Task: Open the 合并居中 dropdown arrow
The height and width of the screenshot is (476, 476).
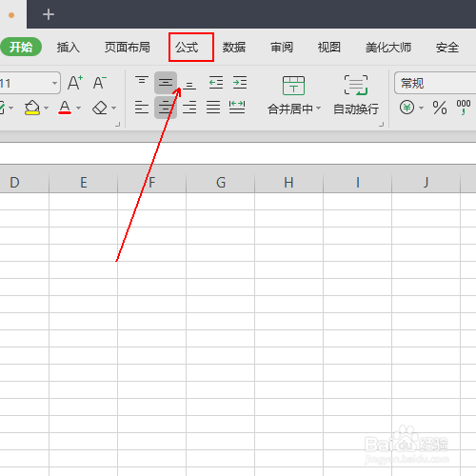Action: 318,109
